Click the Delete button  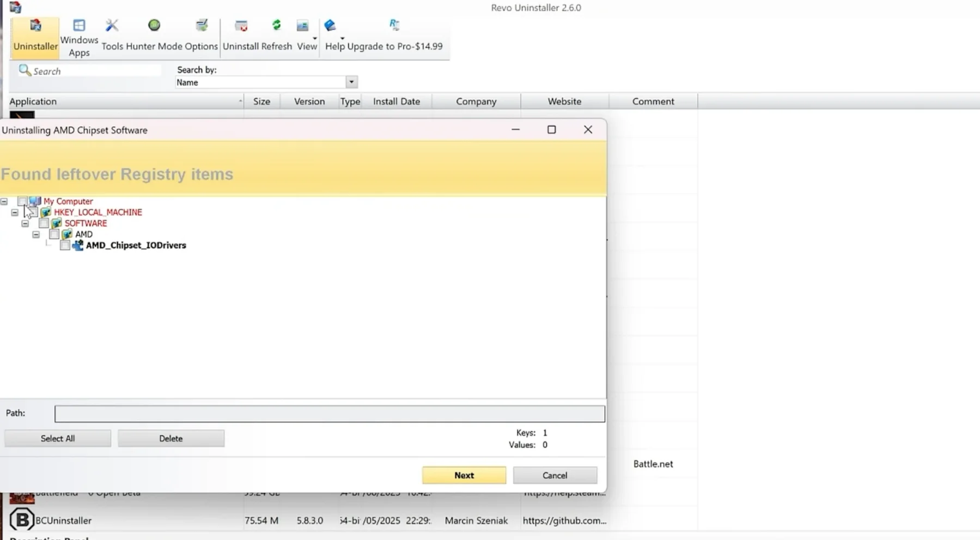(x=171, y=438)
